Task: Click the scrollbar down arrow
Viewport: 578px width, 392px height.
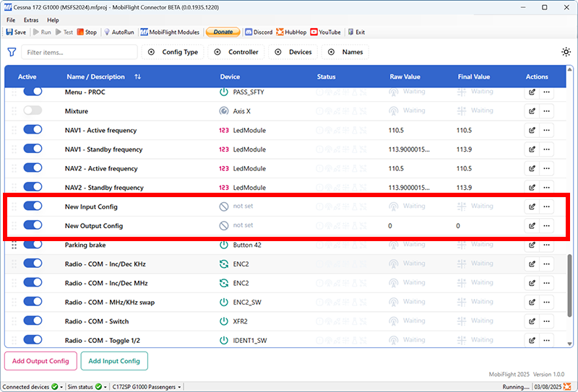Action: [570, 344]
